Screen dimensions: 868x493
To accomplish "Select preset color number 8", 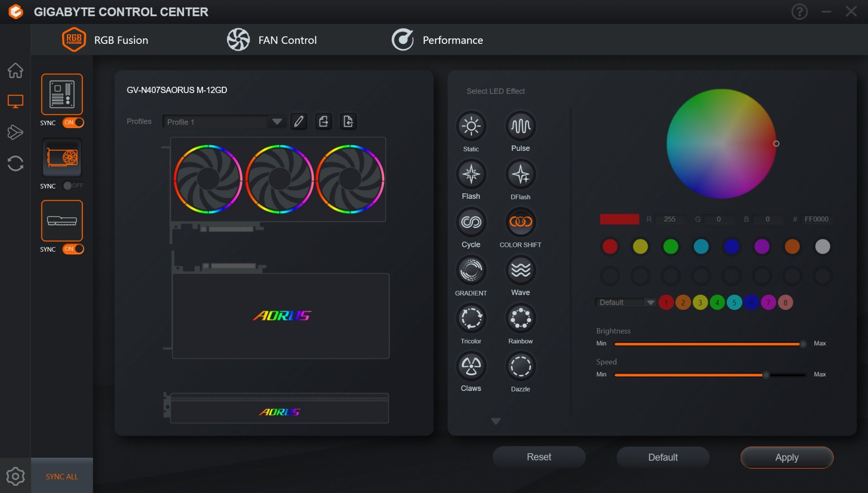I will point(785,302).
